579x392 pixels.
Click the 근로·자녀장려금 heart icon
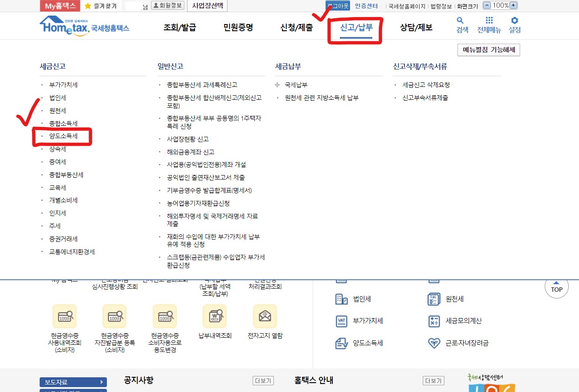point(434,343)
